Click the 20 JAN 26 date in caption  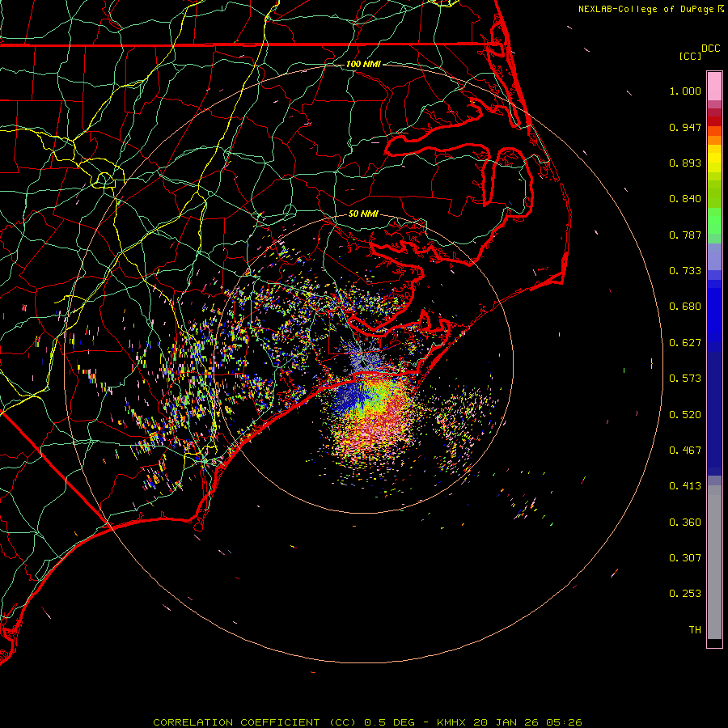coord(506,722)
